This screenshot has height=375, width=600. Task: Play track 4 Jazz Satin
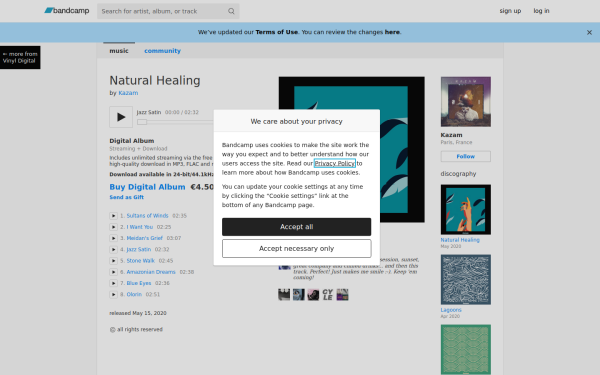(x=113, y=249)
